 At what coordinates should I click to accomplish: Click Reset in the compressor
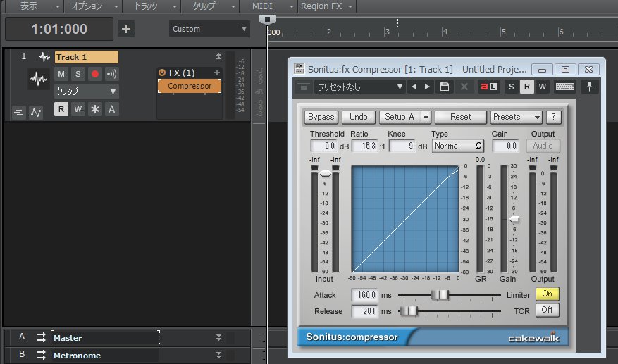point(461,117)
